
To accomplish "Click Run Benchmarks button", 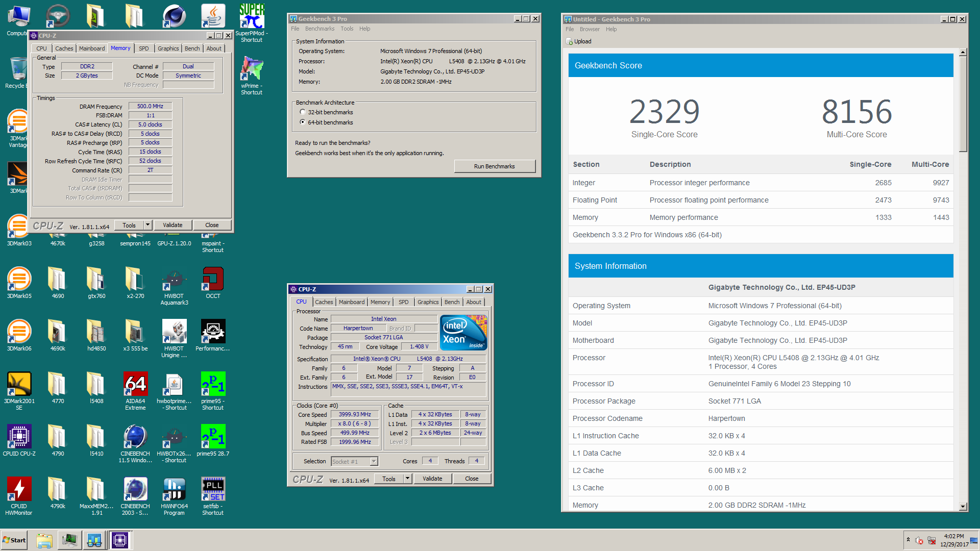I will [495, 166].
